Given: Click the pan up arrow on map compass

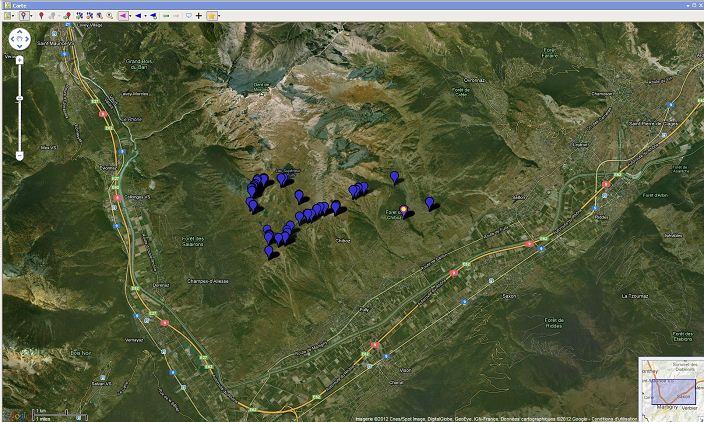Looking at the screenshot, I should click(x=20, y=32).
